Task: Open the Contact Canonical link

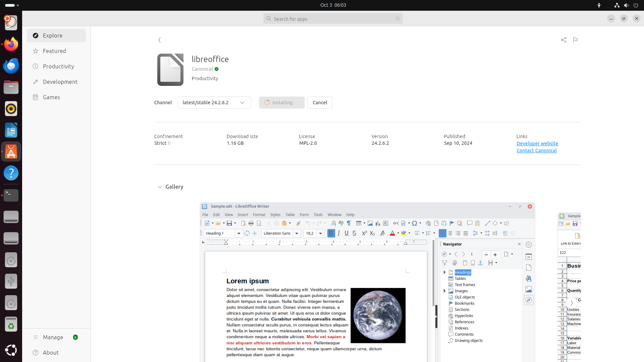Action: click(x=537, y=150)
